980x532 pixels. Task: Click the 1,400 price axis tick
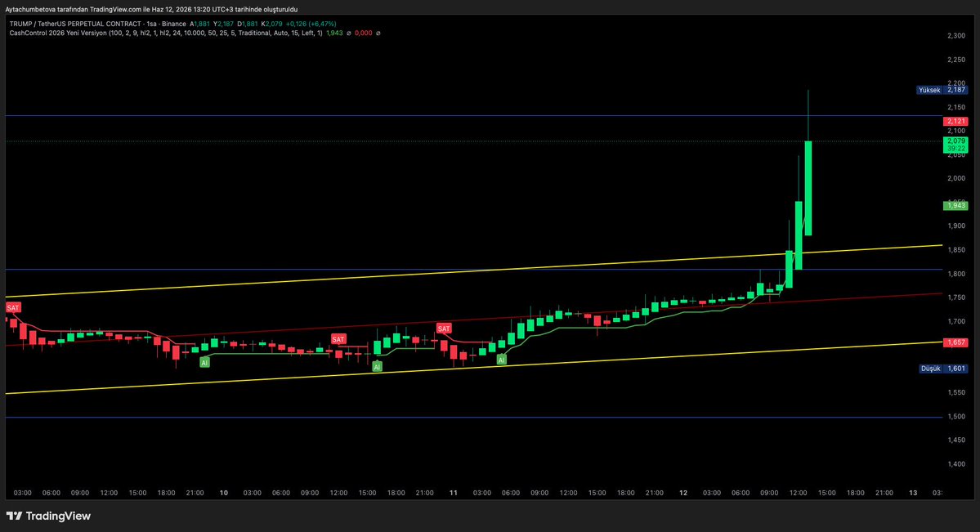tap(956, 464)
